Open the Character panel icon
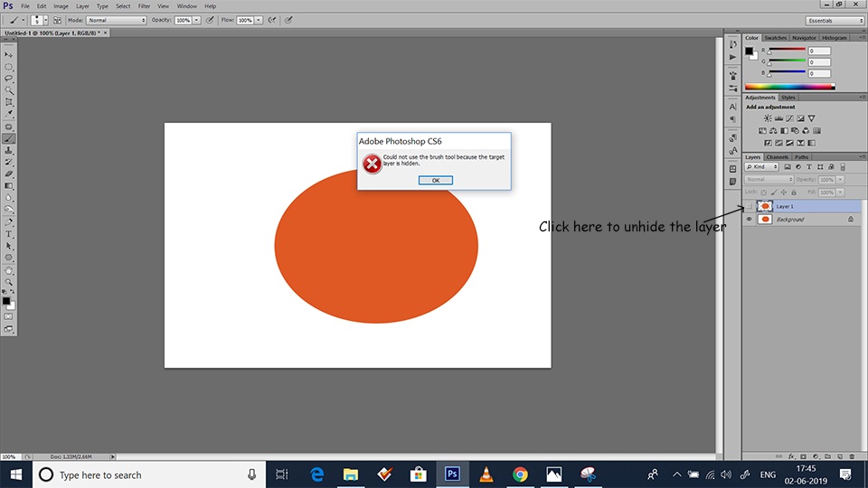 (x=733, y=107)
